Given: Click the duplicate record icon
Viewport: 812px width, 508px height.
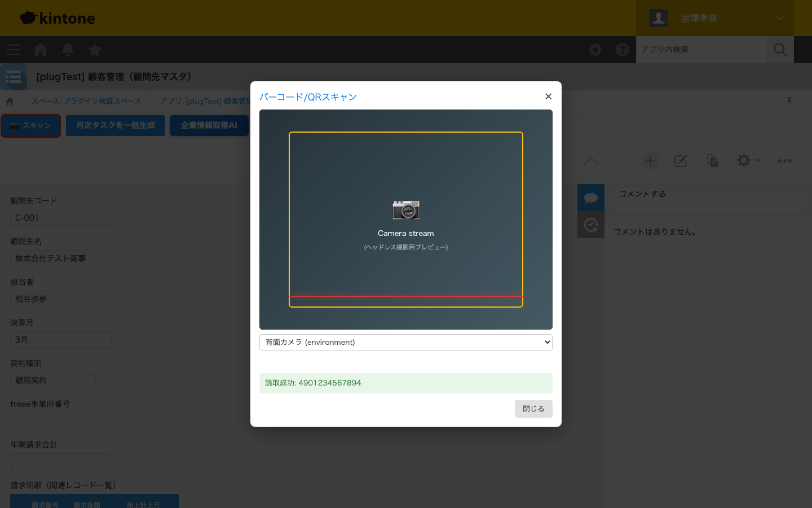Looking at the screenshot, I should coord(712,161).
